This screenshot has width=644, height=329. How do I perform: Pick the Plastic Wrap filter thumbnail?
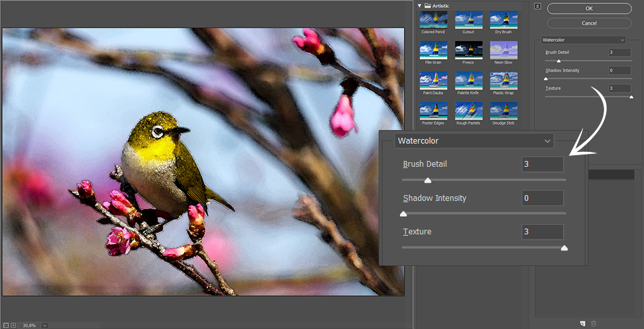[x=504, y=80]
